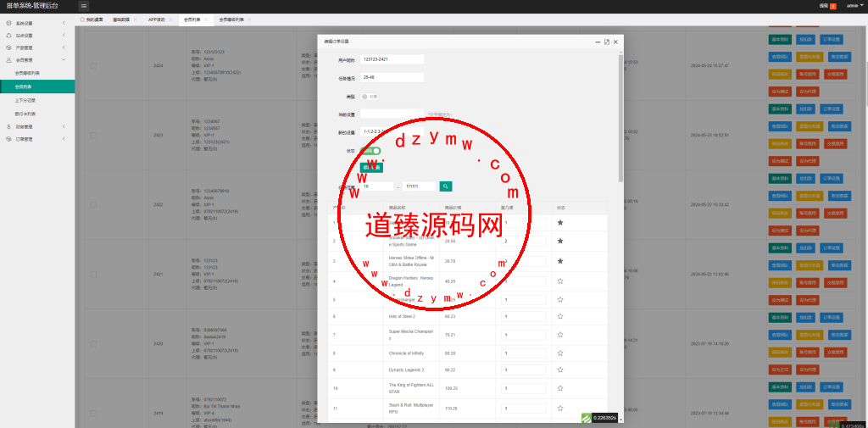
Task: Click the filled star for Heroes Strike Offline
Action: [x=560, y=261]
